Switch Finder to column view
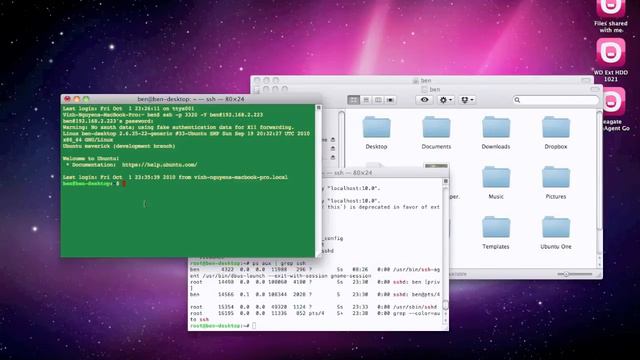Viewport: 640px width, 360px height. [378, 100]
